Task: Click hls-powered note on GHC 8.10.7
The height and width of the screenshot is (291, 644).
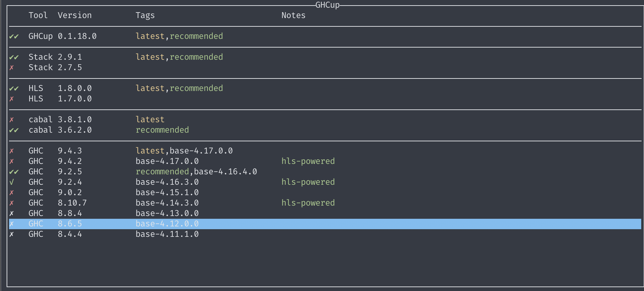Action: [308, 203]
